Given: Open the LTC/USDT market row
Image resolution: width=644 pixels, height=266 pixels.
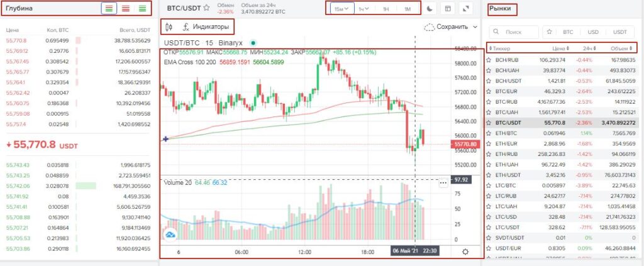Looking at the screenshot, I should tap(561, 227).
